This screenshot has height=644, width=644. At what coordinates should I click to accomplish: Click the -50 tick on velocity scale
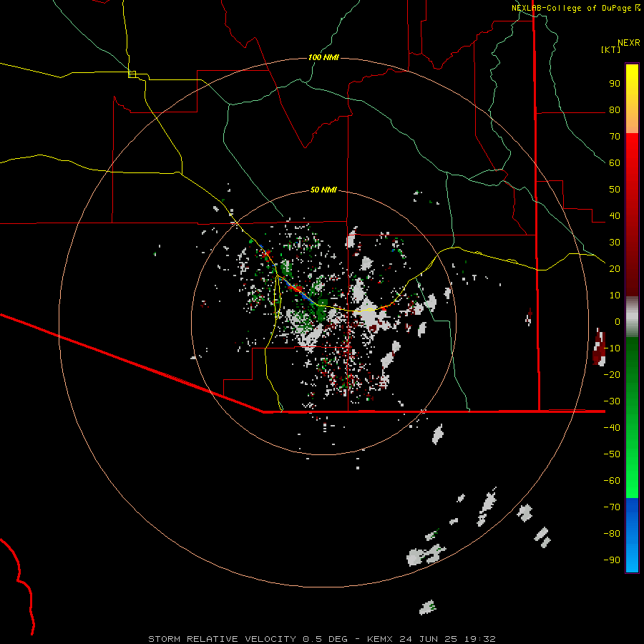point(612,454)
